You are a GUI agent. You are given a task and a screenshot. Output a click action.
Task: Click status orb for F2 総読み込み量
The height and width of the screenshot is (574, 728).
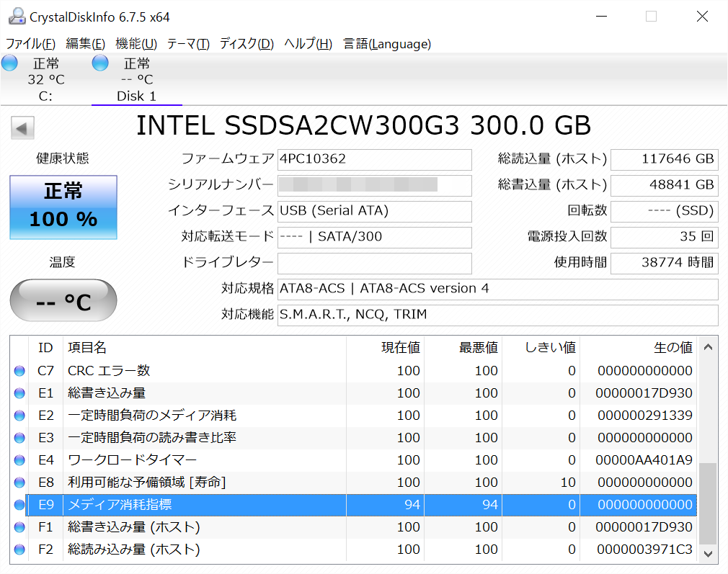tap(19, 550)
